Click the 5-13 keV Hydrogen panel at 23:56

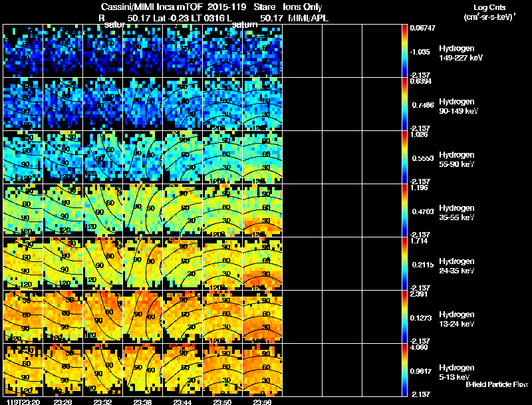coord(263,370)
